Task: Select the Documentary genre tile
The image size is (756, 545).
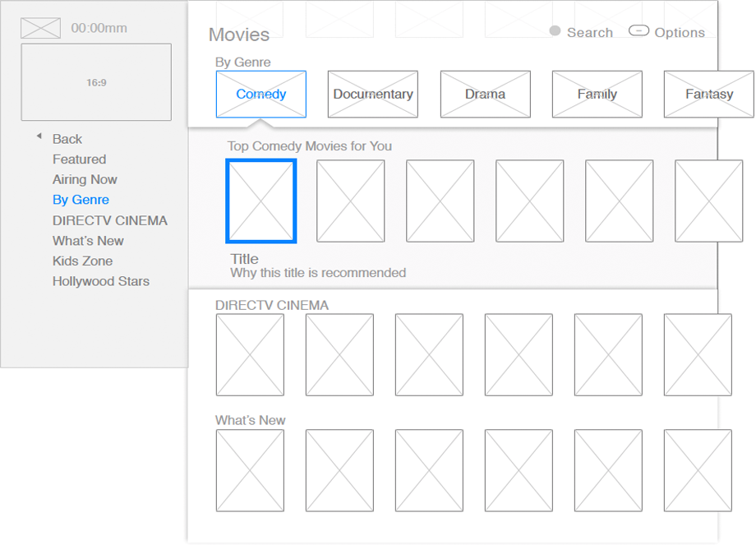Action: click(x=373, y=94)
